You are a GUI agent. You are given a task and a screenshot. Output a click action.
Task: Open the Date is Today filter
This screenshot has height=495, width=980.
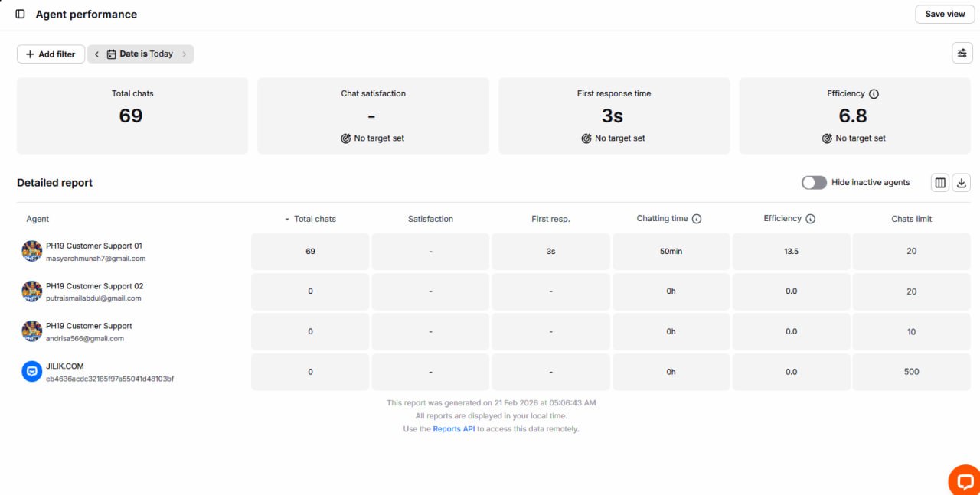141,54
